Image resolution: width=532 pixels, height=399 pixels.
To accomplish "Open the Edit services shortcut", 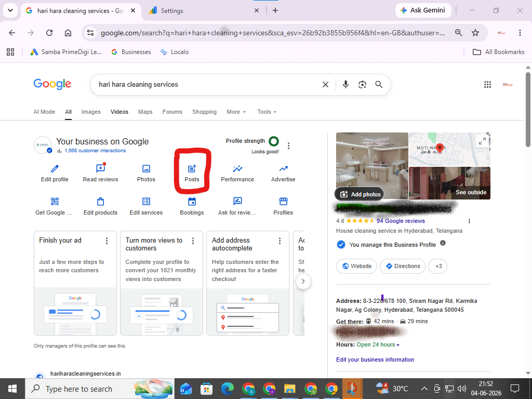I will point(146,206).
